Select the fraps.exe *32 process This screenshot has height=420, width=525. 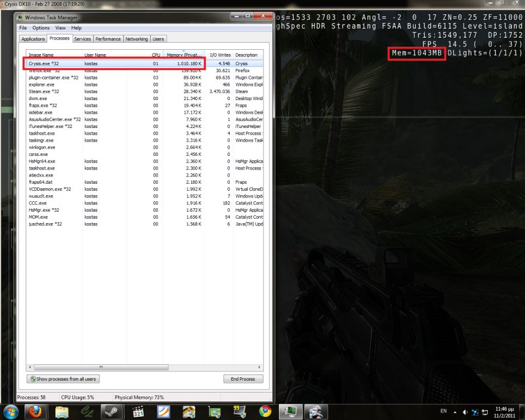point(144,106)
